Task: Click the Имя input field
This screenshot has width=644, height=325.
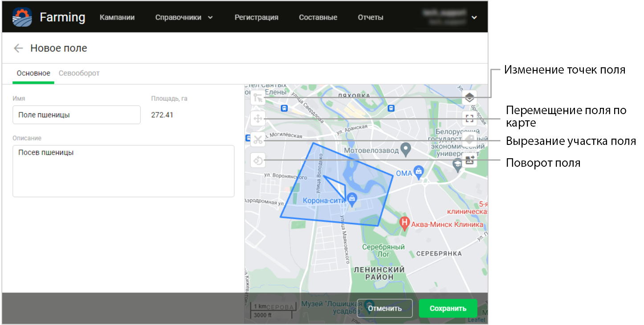Action: pyautogui.click(x=77, y=115)
